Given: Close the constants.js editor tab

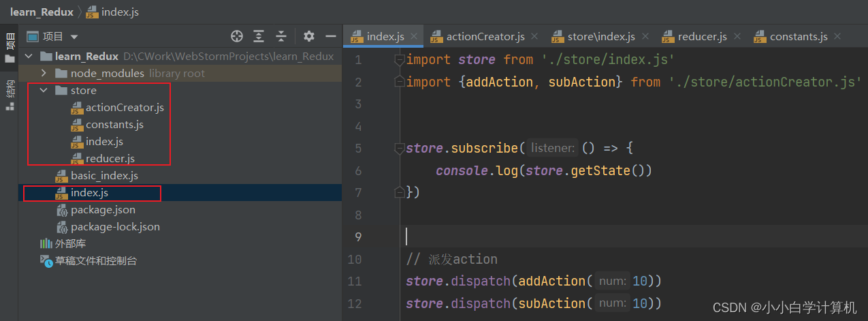Looking at the screenshot, I should point(837,36).
